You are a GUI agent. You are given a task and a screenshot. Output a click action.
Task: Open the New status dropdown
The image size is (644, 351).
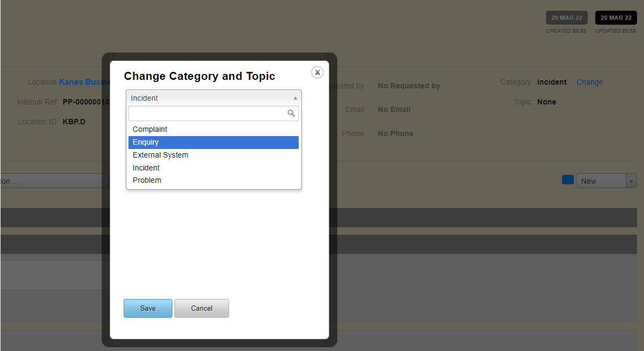point(605,181)
